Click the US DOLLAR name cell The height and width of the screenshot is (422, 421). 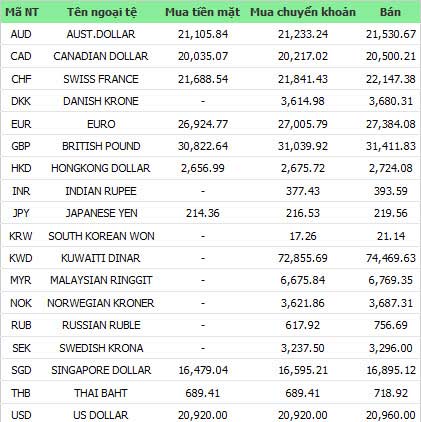101,415
